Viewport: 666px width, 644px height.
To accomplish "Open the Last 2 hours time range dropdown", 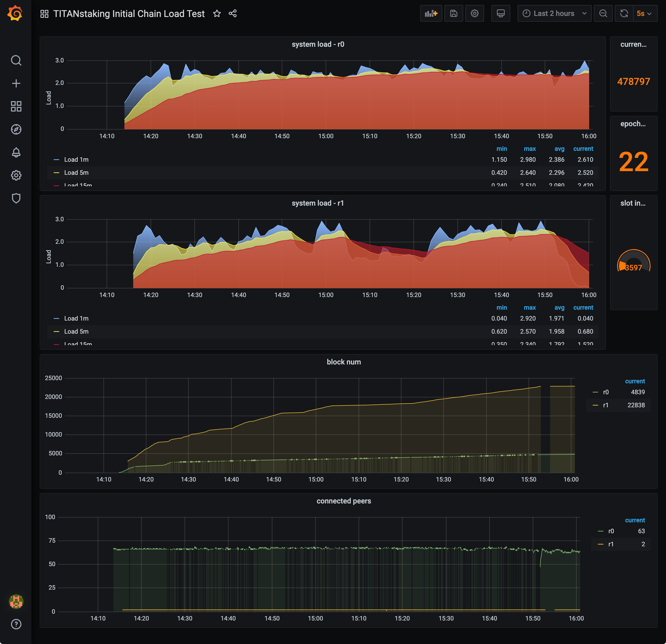I will [554, 13].
